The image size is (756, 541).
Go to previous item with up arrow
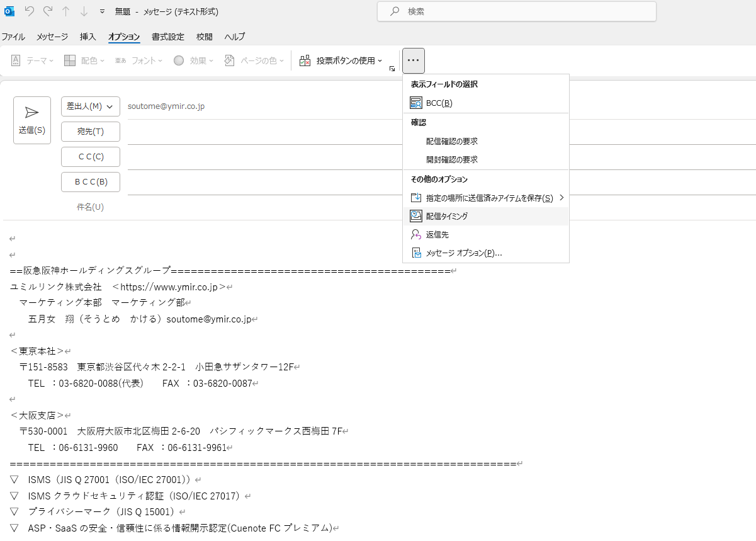coord(66,11)
